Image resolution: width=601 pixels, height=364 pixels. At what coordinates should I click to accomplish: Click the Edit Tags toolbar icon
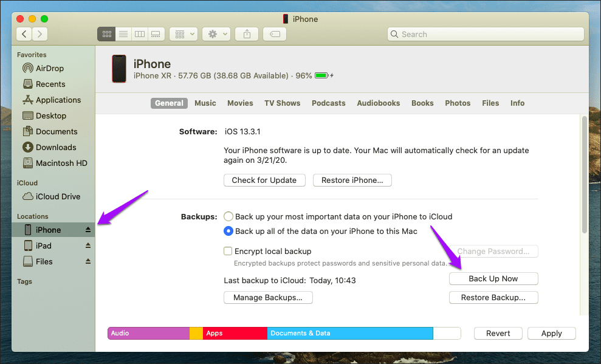click(x=275, y=34)
